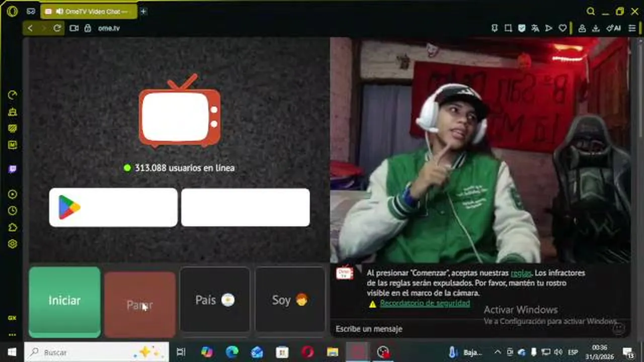The width and height of the screenshot is (644, 362).
Task: Launch Microsoft Edge from taskbar
Action: 232,352
